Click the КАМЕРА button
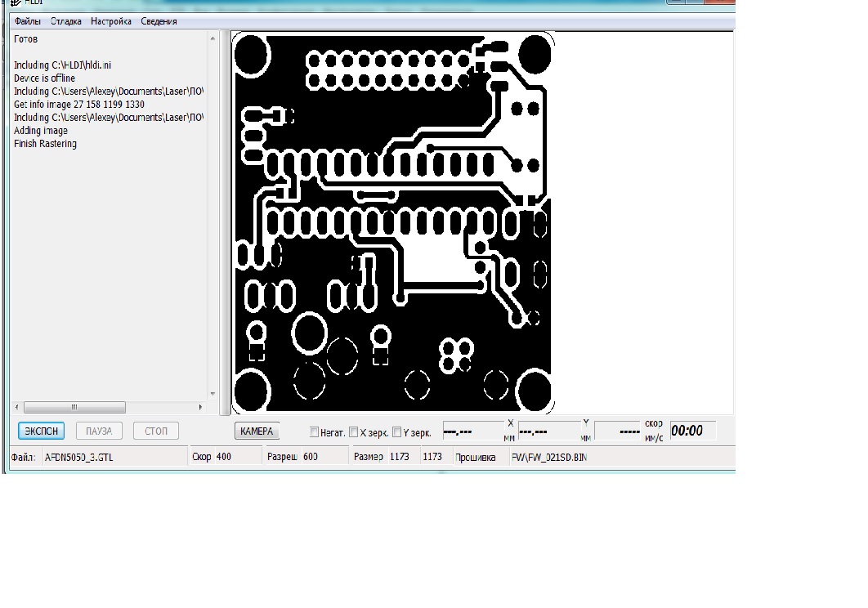The width and height of the screenshot is (868, 608). [x=257, y=431]
